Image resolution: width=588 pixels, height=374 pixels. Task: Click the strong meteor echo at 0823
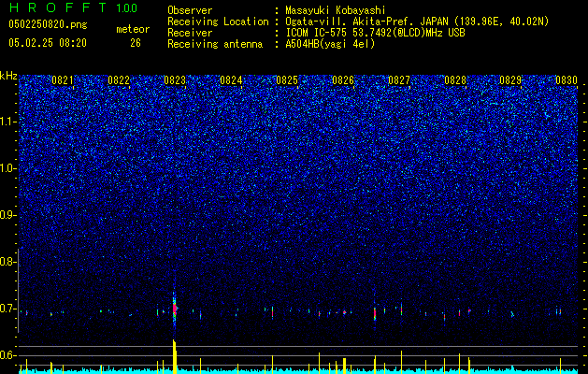(175, 309)
